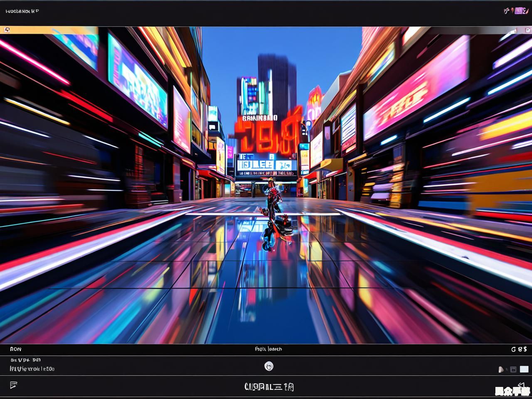Click the stylized center text in bottom bar
This screenshot has height=399, width=532.
click(269, 387)
